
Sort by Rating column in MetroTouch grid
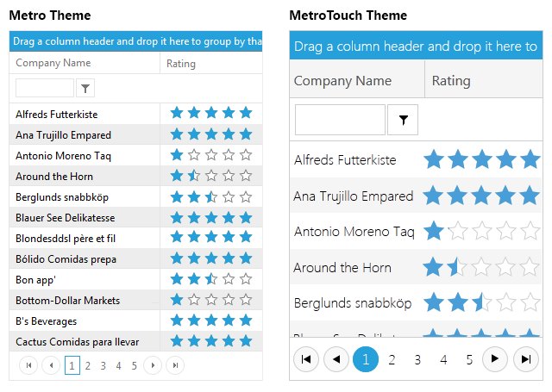pos(451,80)
